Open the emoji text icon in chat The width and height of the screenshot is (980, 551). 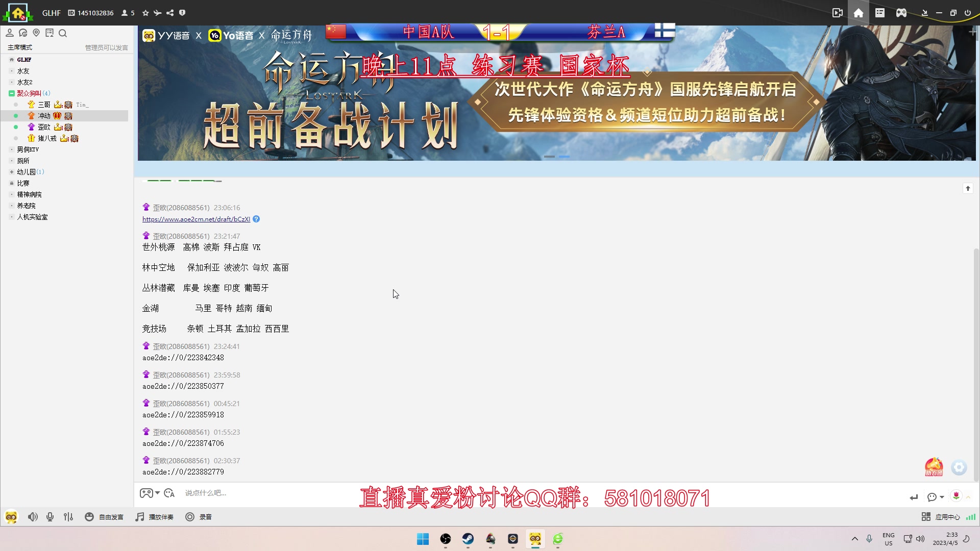[169, 493]
